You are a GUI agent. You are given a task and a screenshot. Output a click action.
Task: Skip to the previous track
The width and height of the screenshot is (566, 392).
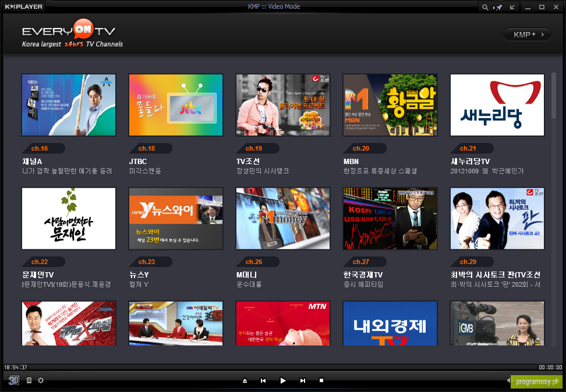(x=263, y=380)
